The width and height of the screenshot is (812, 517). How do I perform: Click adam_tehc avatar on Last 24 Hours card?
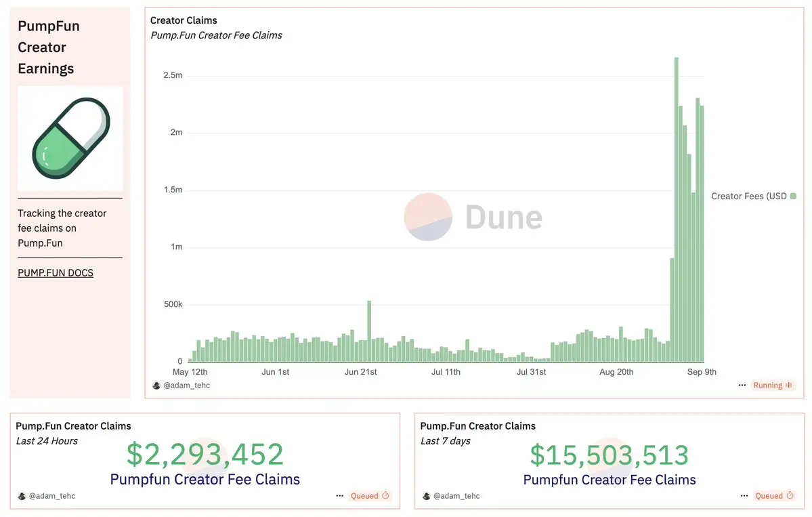coord(22,496)
